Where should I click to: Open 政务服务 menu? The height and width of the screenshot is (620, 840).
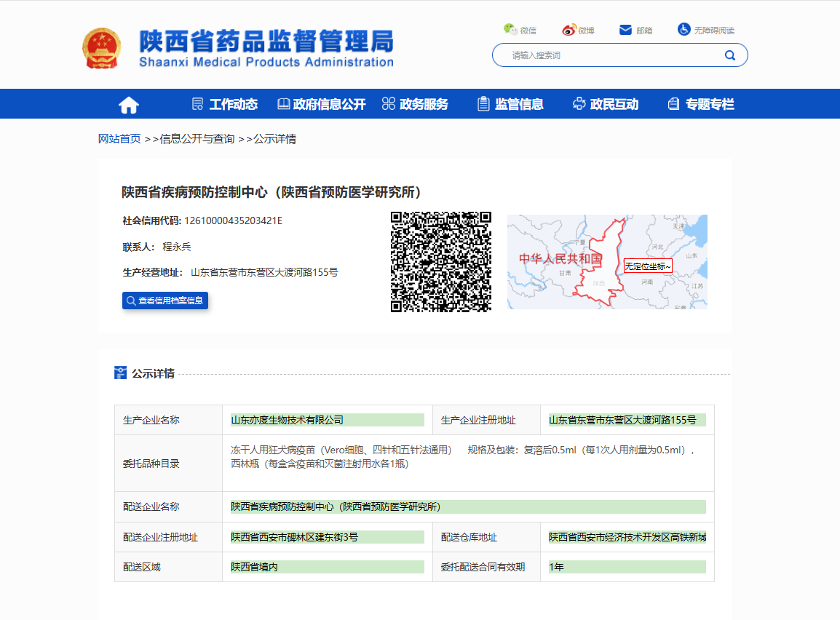coord(415,104)
